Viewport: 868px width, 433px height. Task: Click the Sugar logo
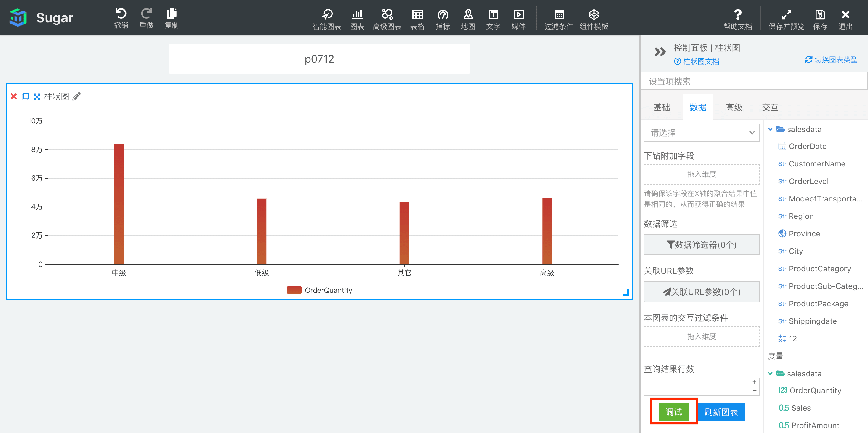point(18,17)
